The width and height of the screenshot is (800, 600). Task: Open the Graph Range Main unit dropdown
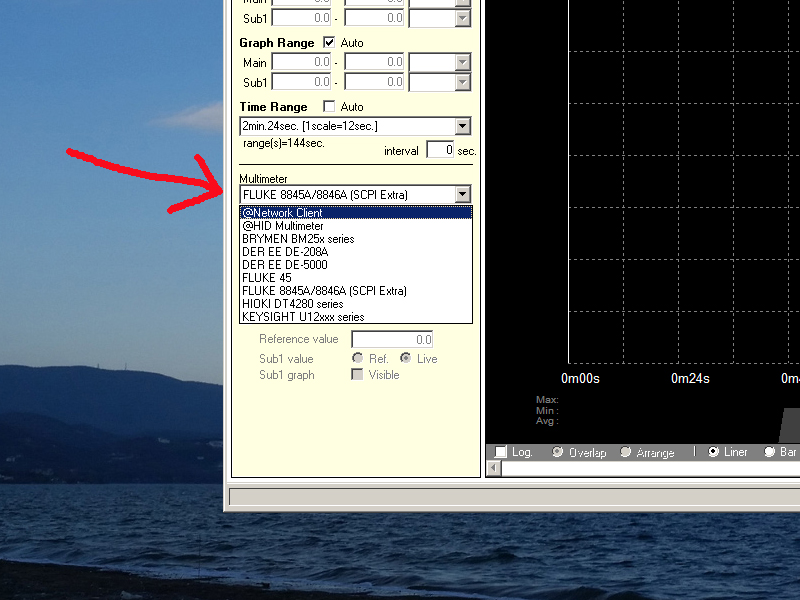tap(462, 62)
